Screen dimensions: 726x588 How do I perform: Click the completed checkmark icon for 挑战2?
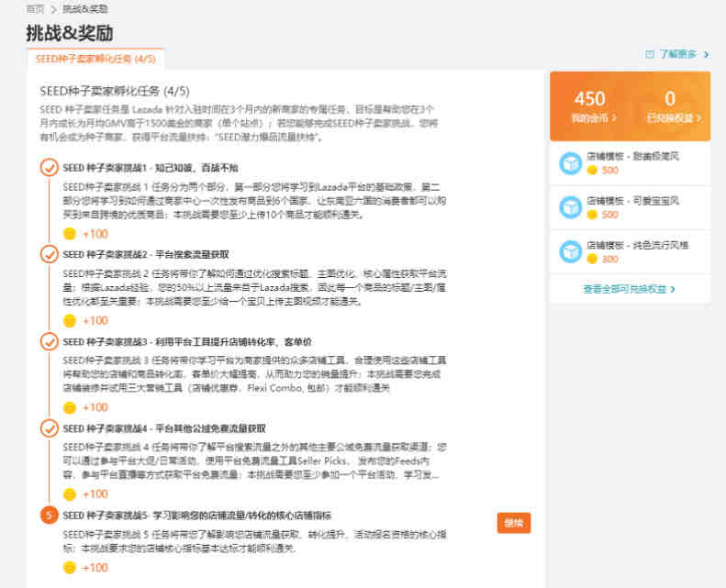(49, 254)
